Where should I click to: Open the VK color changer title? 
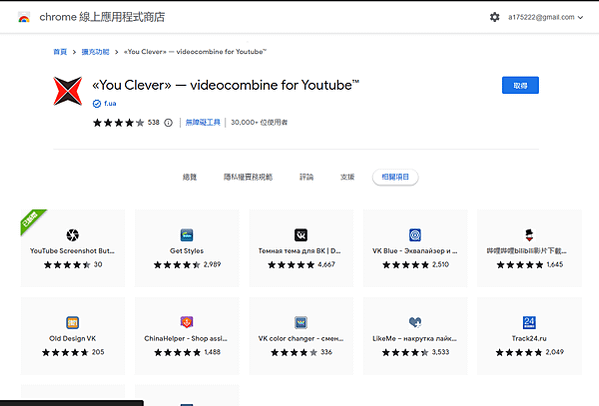coord(301,338)
